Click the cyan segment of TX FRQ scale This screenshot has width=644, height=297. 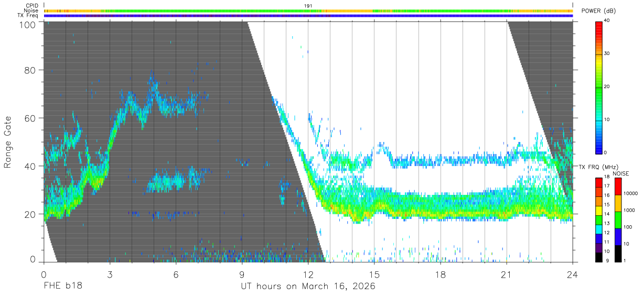[599, 229]
